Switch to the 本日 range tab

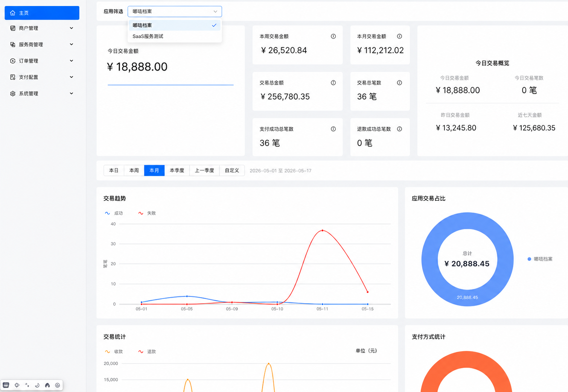(x=114, y=170)
